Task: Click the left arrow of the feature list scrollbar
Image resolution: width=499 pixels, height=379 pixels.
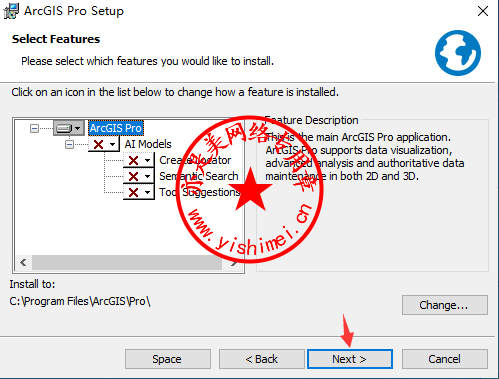Action: coord(23,263)
